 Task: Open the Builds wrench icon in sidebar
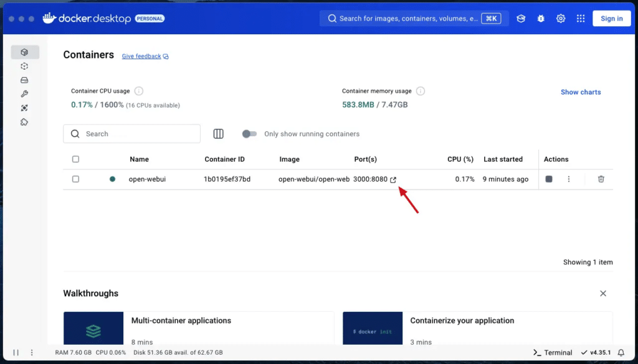coord(24,94)
